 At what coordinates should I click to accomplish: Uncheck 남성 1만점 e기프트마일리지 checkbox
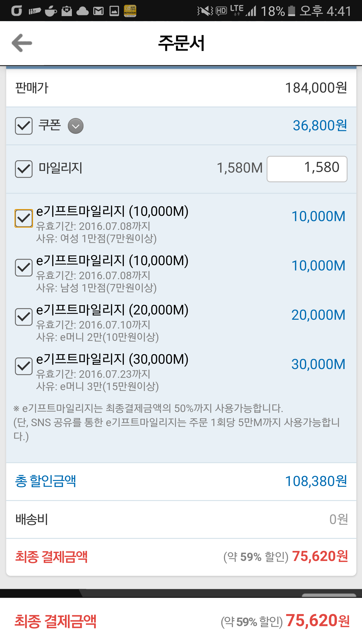point(24,268)
